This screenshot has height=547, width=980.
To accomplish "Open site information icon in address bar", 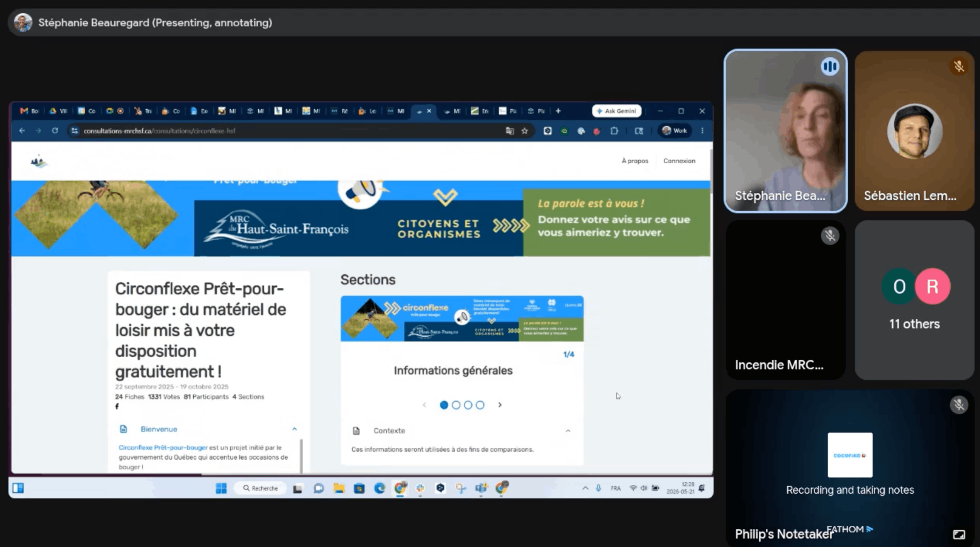I will click(x=75, y=131).
